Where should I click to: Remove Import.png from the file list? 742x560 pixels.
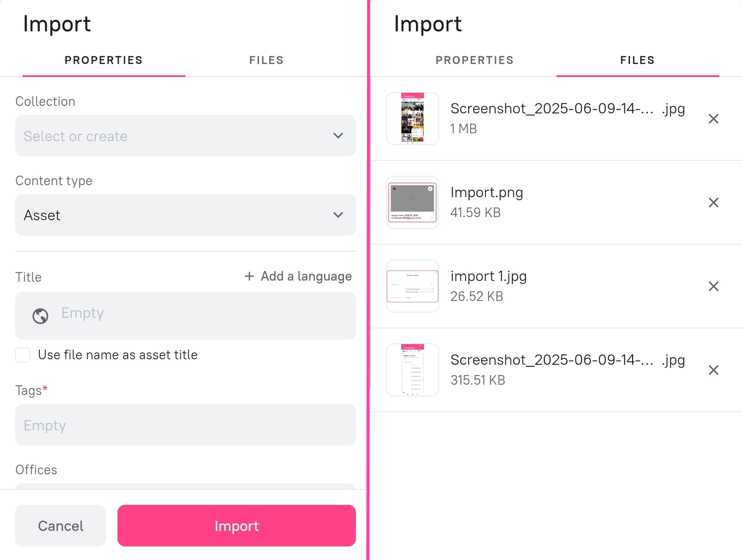pos(713,203)
